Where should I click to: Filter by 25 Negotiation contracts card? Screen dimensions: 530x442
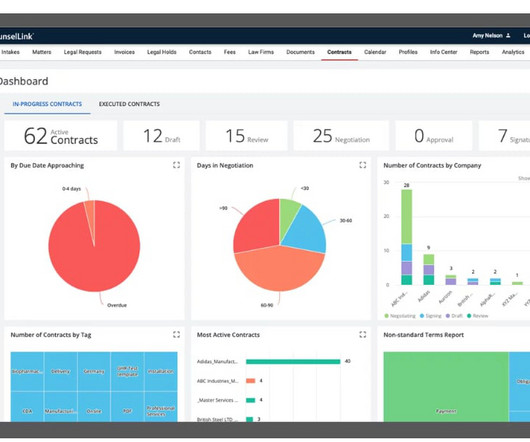341,136
